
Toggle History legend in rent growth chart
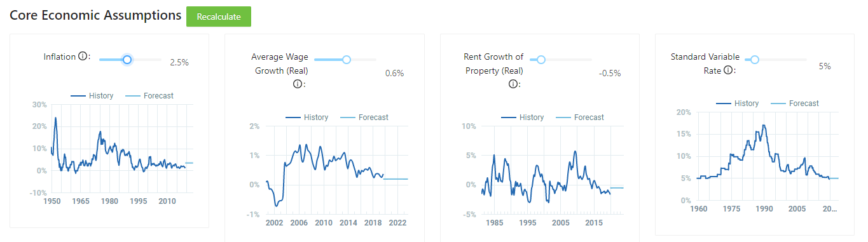point(522,118)
